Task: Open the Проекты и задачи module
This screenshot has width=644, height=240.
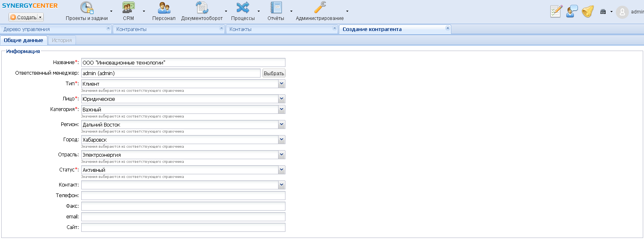Action: (x=87, y=8)
